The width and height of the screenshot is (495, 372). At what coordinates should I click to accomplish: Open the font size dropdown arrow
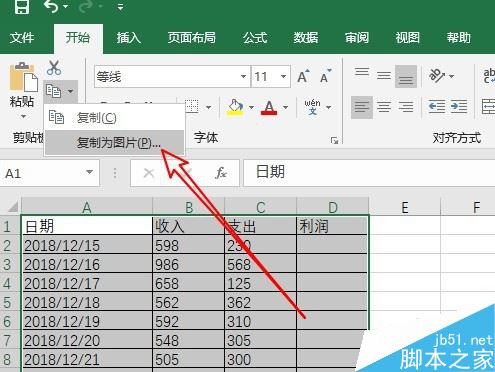(283, 77)
